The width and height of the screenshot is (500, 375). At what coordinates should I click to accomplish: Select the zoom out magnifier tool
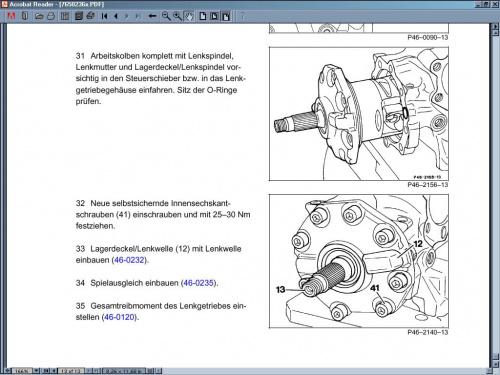tap(166, 16)
